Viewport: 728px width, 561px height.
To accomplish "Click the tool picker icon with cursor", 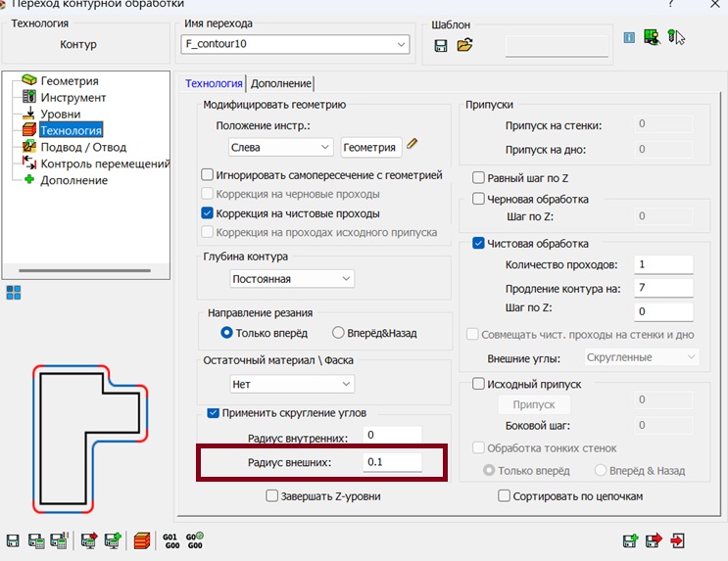I will pyautogui.click(x=676, y=37).
